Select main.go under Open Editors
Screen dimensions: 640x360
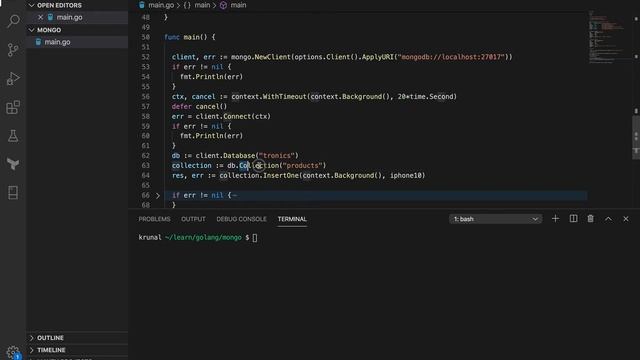click(x=69, y=17)
